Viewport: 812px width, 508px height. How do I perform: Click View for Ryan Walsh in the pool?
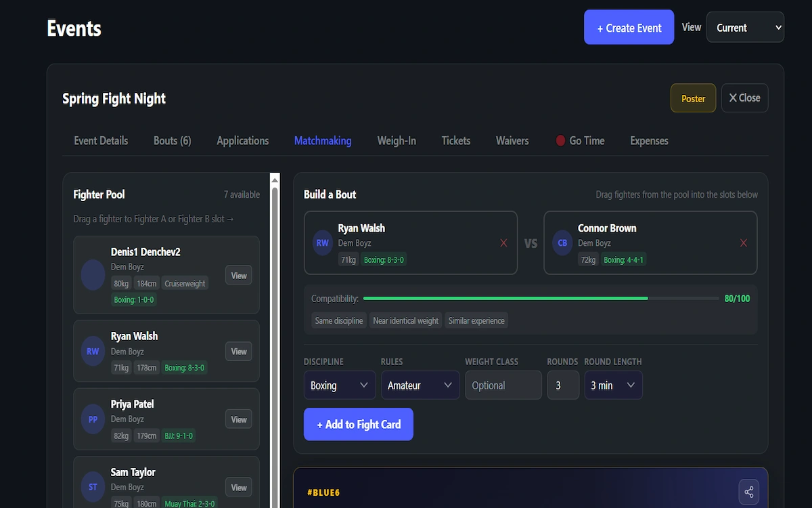coord(239,352)
